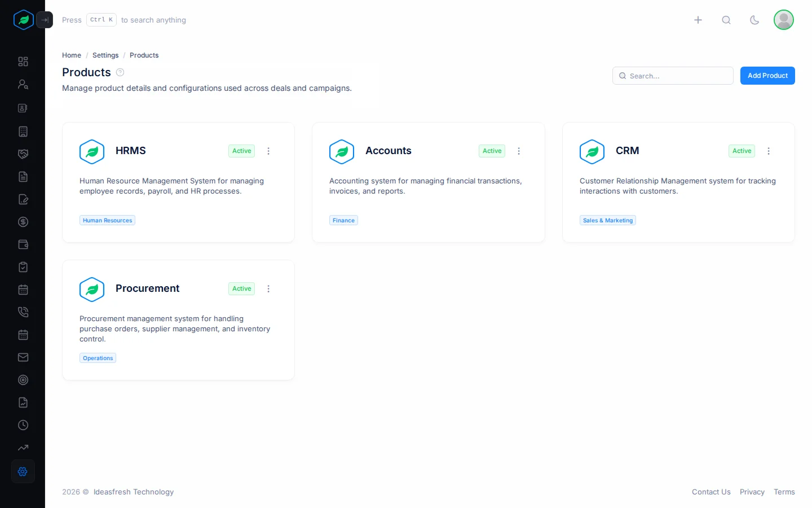Click the Operations tag on Procurement card
This screenshot has height=508, width=812.
(x=98, y=358)
